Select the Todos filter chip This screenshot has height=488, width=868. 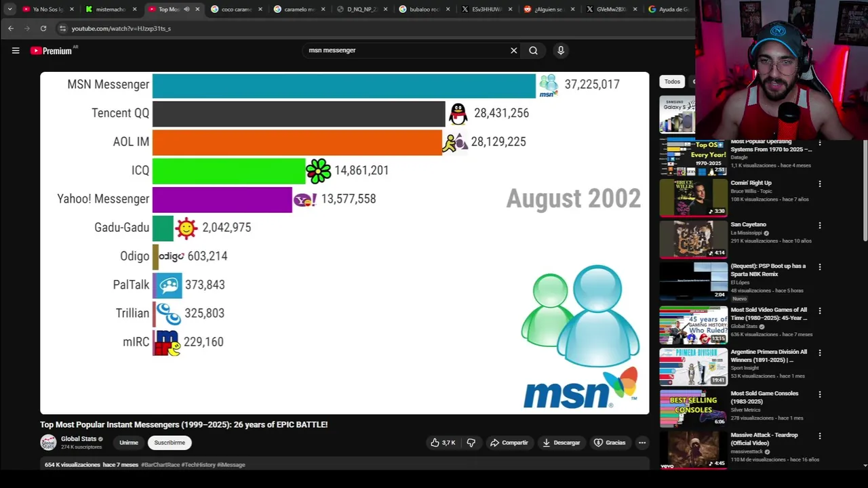(672, 81)
